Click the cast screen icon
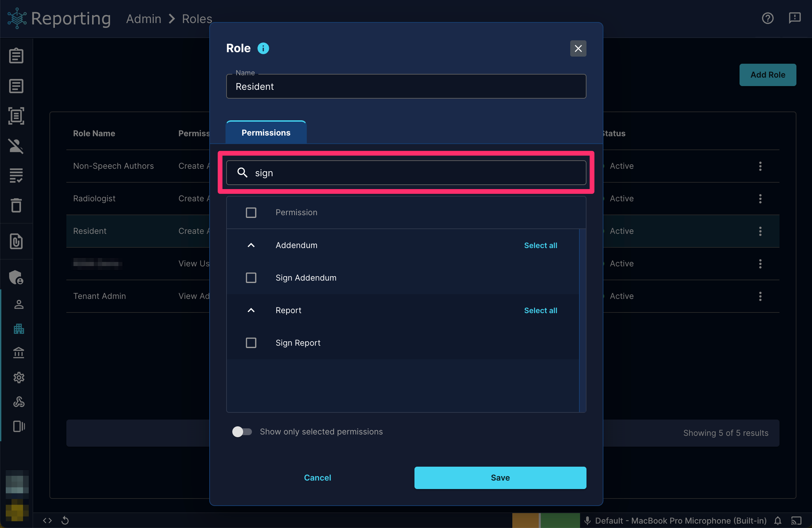The width and height of the screenshot is (812, 528). [x=796, y=521]
